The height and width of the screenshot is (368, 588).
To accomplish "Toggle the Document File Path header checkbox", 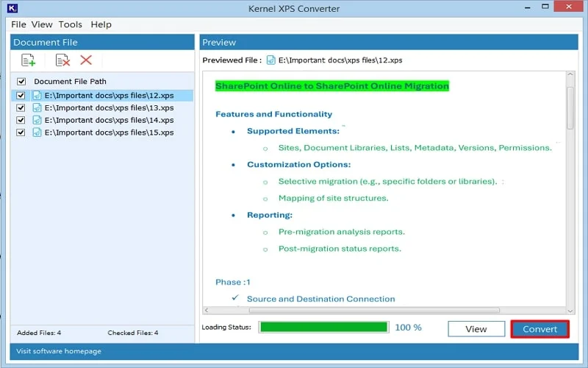I will pos(21,82).
